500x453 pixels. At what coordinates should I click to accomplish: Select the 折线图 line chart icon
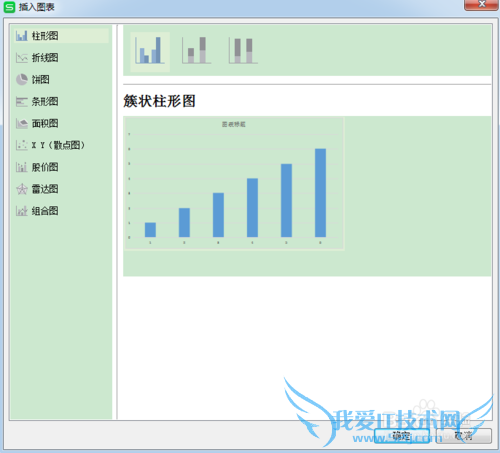(x=22, y=58)
